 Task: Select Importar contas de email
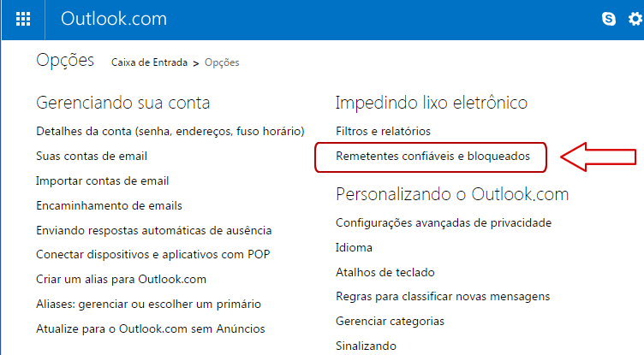click(x=102, y=181)
